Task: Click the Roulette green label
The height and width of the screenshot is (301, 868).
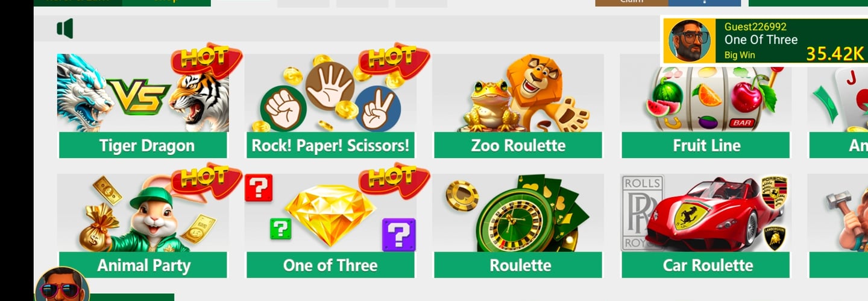Action: tap(518, 265)
